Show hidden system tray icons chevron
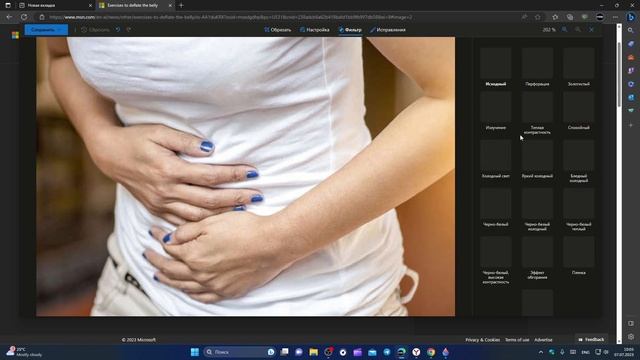 click(541, 352)
